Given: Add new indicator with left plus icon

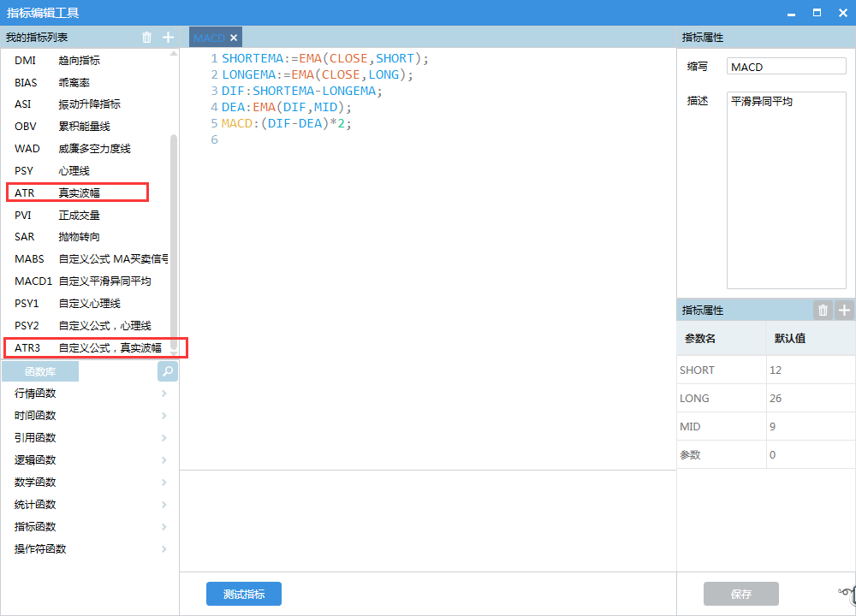Looking at the screenshot, I should pyautogui.click(x=168, y=37).
